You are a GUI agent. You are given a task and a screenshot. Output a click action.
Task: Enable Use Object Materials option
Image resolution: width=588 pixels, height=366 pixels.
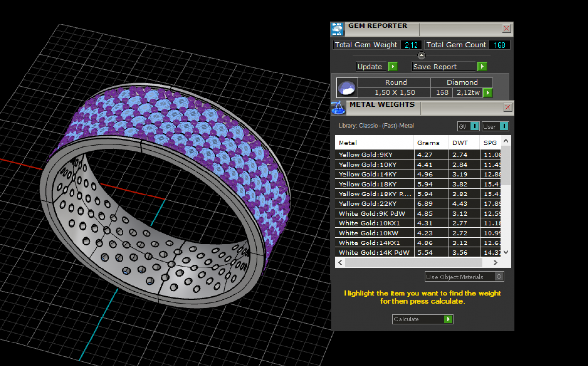499,277
